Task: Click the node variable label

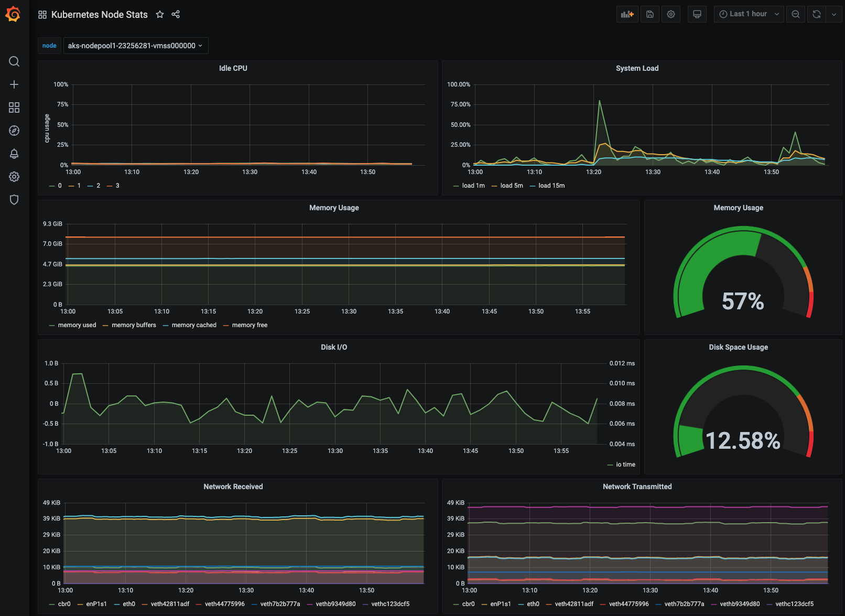Action: pos(49,46)
